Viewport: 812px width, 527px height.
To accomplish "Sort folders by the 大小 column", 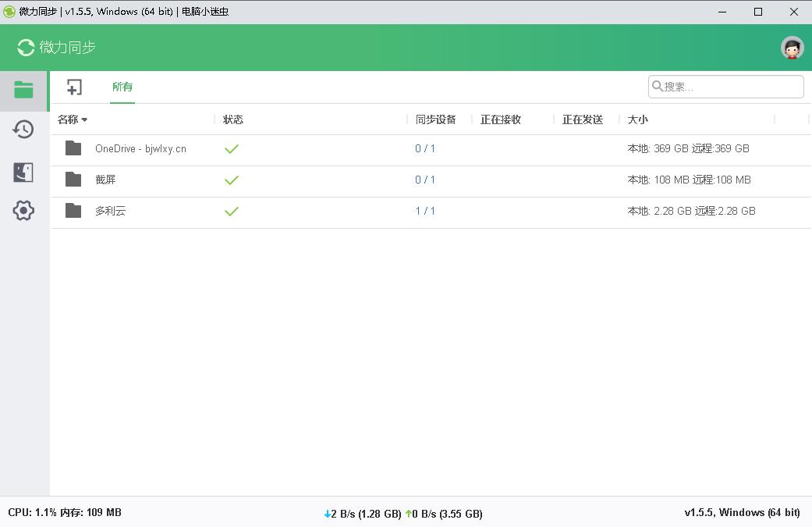I will click(x=637, y=119).
